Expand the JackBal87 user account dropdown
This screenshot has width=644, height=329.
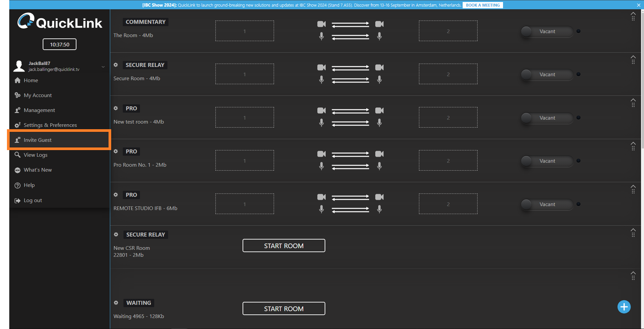click(103, 67)
